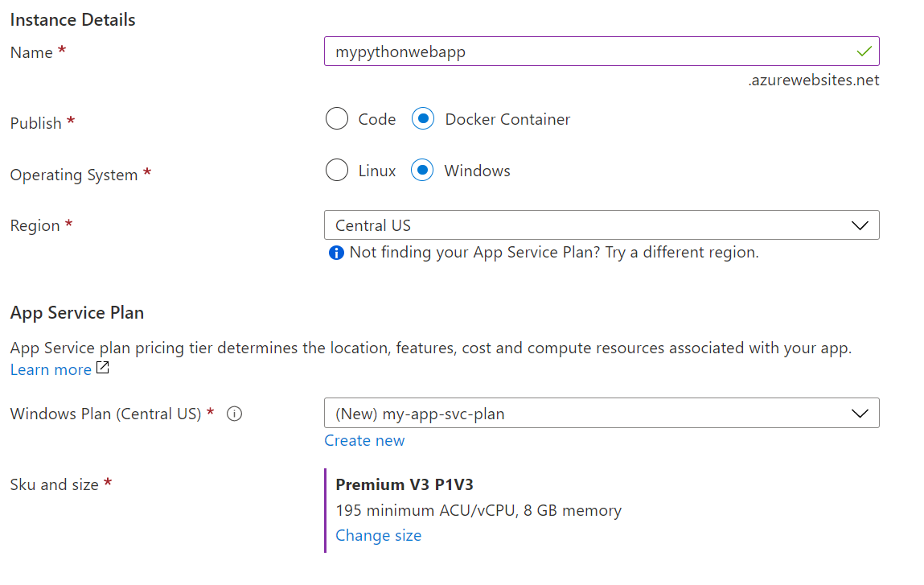The height and width of the screenshot is (585, 924).
Task: Open the Region dropdown
Action: (602, 225)
